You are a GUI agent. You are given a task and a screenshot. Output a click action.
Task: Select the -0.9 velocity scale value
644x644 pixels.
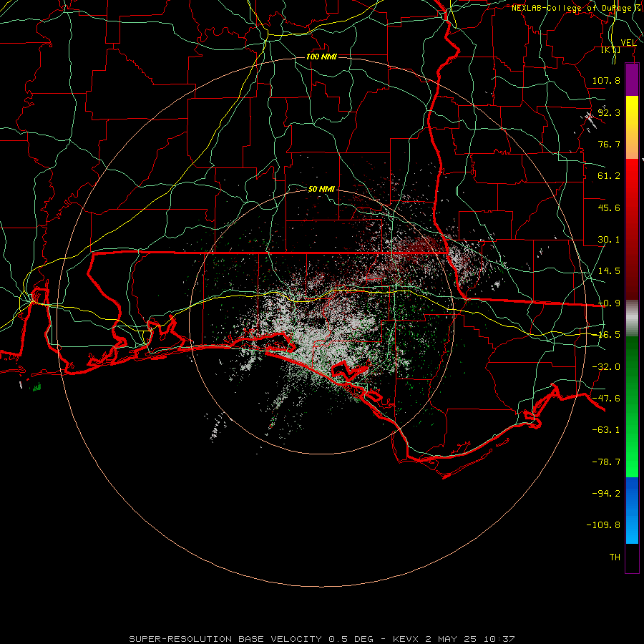(609, 303)
